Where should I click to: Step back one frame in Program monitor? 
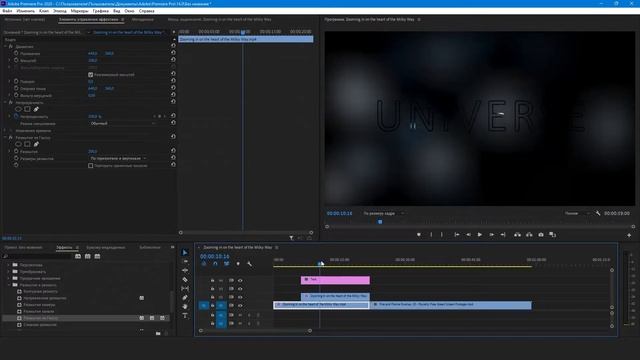[x=468, y=235]
